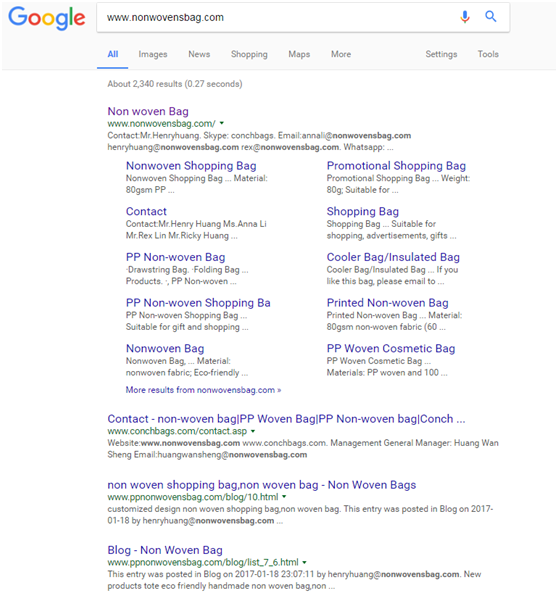Click the magnifying glass search icon
This screenshot has height=611, width=558.
(491, 16)
